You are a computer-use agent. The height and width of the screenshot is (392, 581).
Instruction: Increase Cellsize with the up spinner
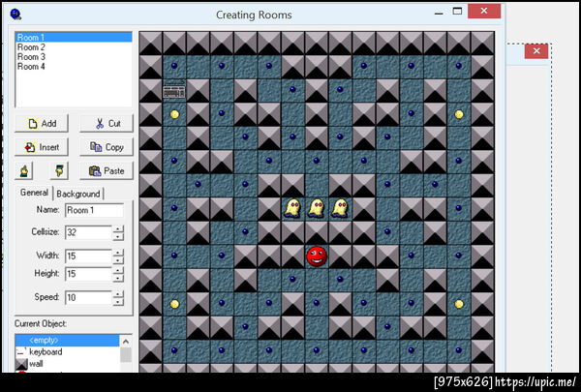point(118,229)
